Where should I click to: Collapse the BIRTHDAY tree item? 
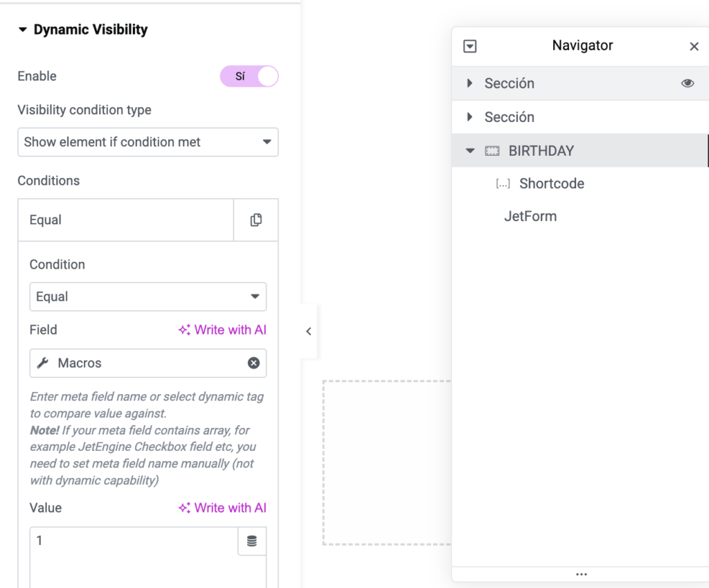pyautogui.click(x=470, y=151)
